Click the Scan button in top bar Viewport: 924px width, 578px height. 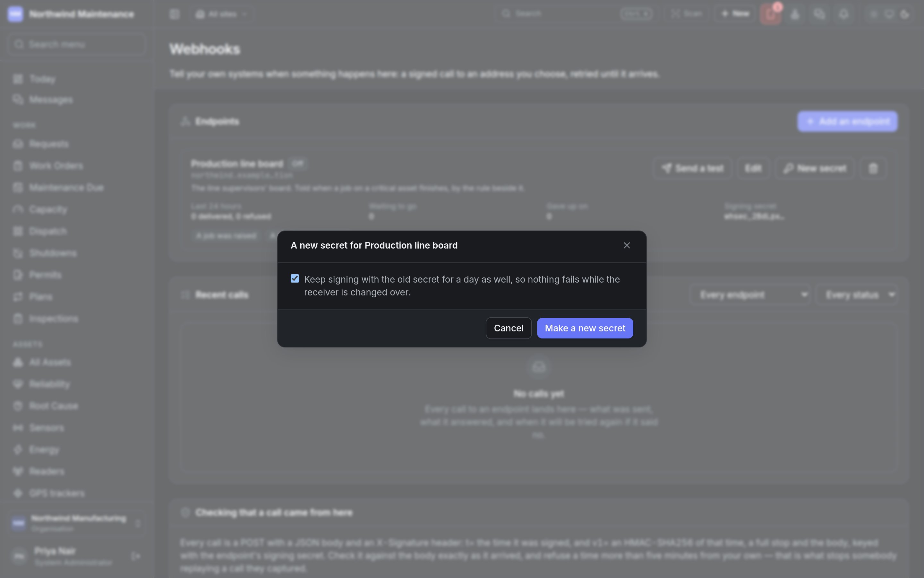[687, 14]
